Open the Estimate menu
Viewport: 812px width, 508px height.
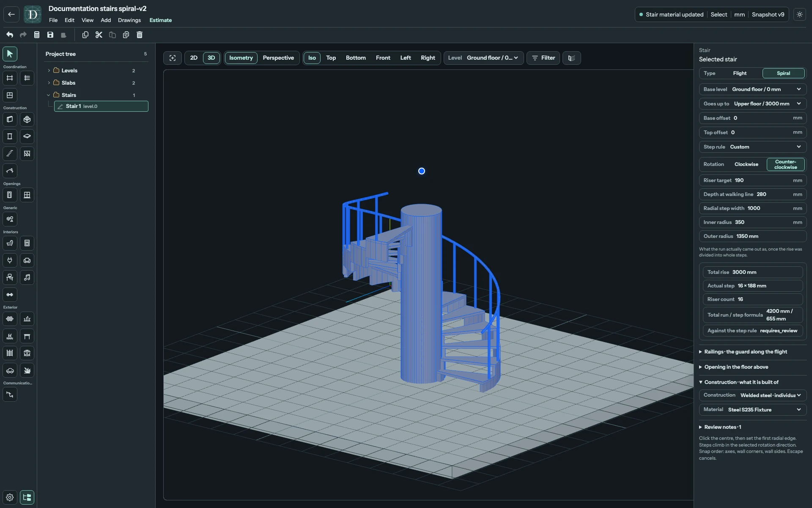[x=161, y=20]
